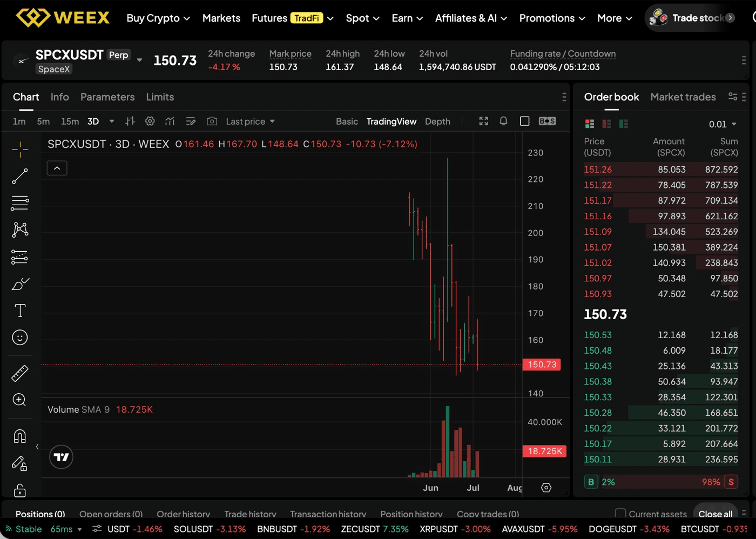Open the Markets page
Viewport: 756px width, 539px height.
point(221,18)
